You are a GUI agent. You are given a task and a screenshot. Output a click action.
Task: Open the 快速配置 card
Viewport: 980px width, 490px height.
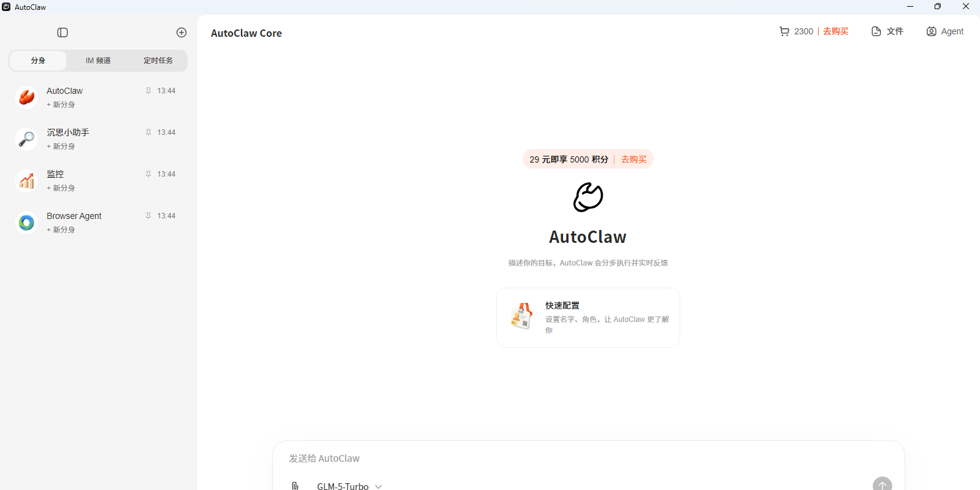click(588, 318)
